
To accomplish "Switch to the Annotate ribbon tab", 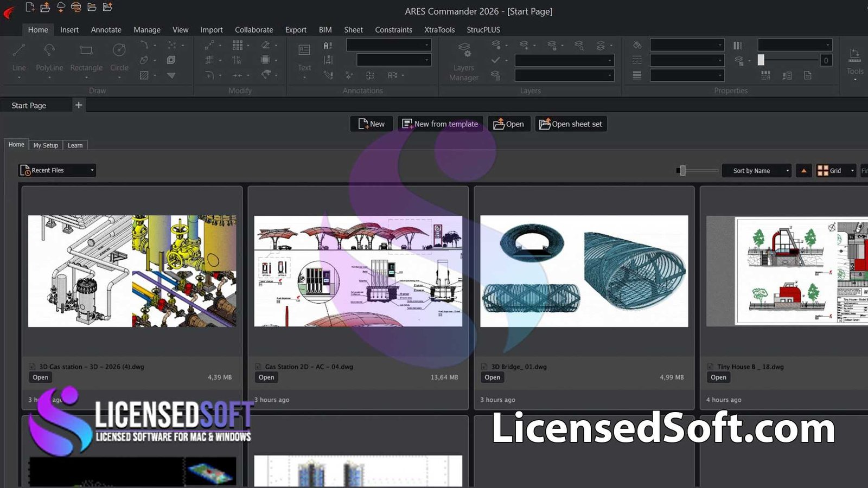I will (106, 30).
